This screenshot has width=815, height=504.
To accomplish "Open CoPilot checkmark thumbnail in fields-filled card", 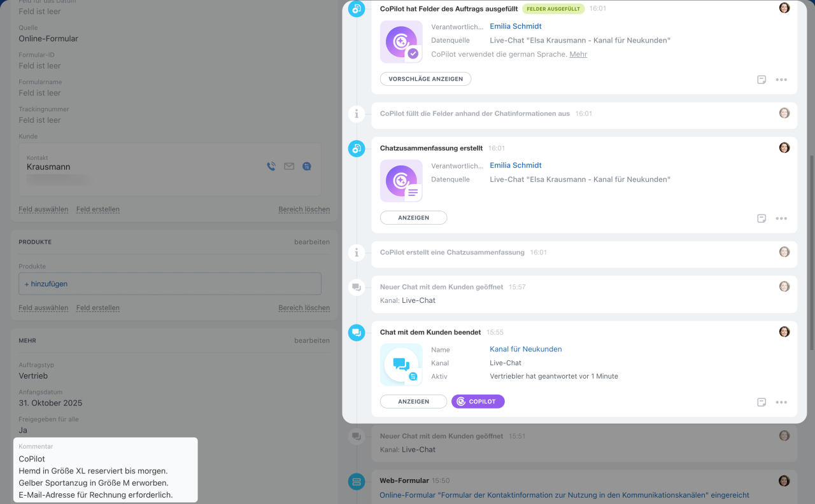I will [x=401, y=41].
